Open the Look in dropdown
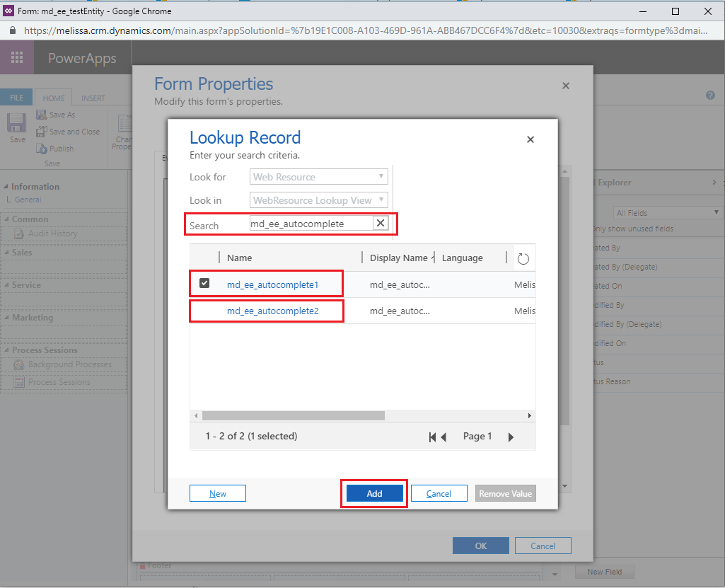This screenshot has width=725, height=588. (318, 200)
